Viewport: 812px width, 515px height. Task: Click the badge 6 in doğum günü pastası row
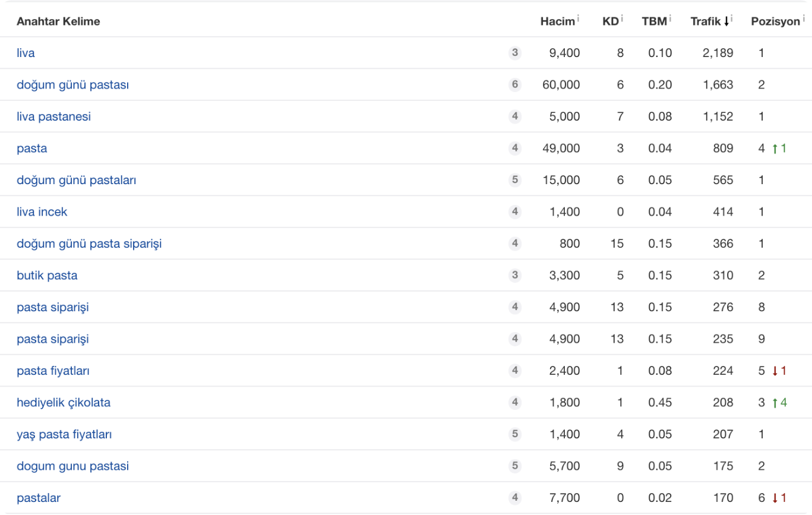click(514, 84)
